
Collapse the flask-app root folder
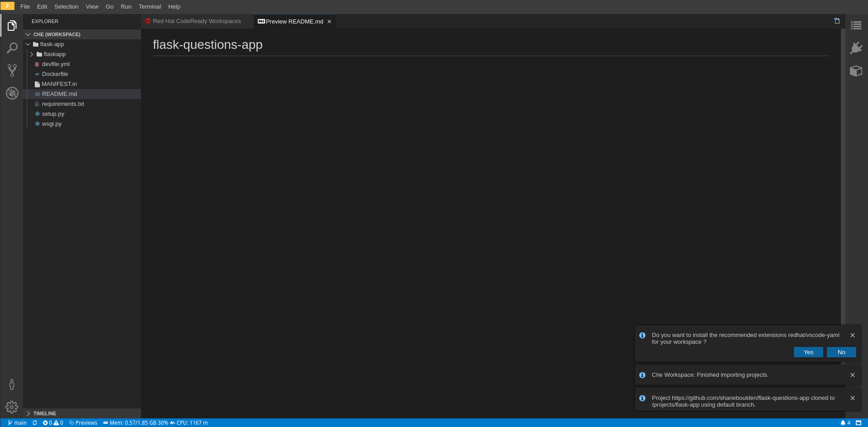(x=52, y=44)
